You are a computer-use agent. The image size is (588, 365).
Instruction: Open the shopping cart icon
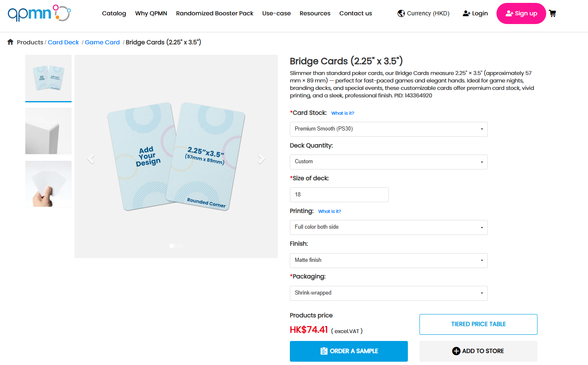[552, 13]
